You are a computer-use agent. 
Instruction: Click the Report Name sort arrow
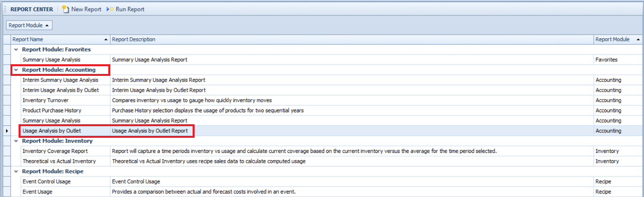[x=106, y=39]
